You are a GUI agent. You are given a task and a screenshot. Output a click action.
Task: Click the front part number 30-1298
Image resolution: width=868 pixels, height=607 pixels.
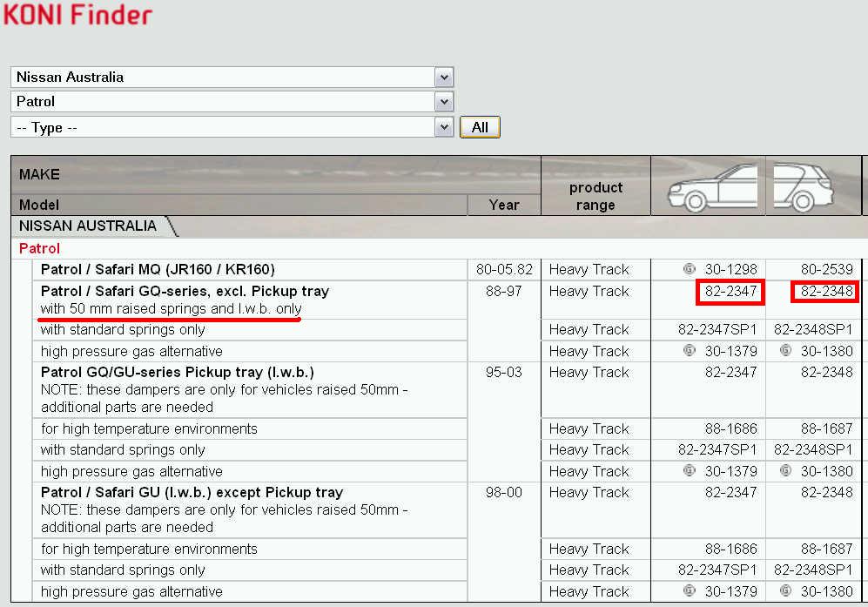(x=730, y=270)
